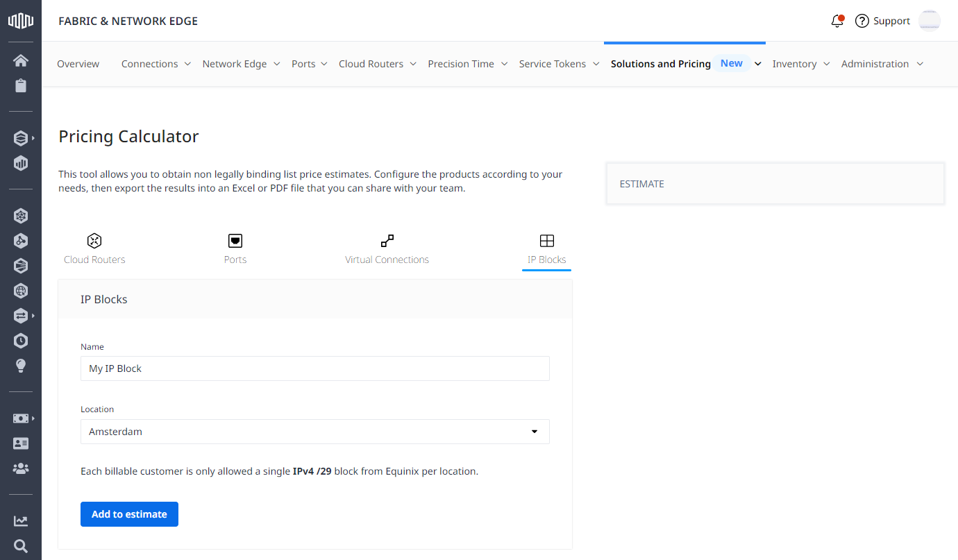Click the Administration menu label

pyautogui.click(x=875, y=64)
